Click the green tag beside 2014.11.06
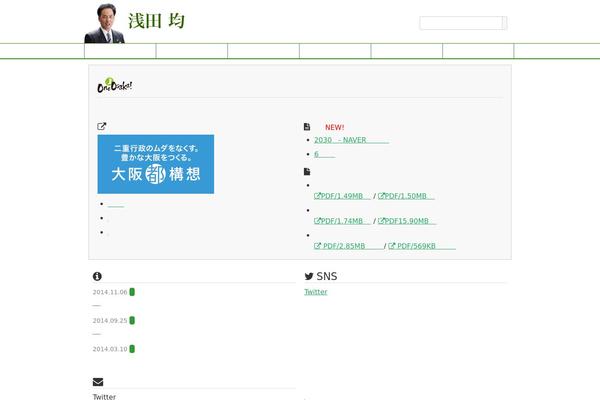The height and width of the screenshot is (400, 600). tap(132, 292)
